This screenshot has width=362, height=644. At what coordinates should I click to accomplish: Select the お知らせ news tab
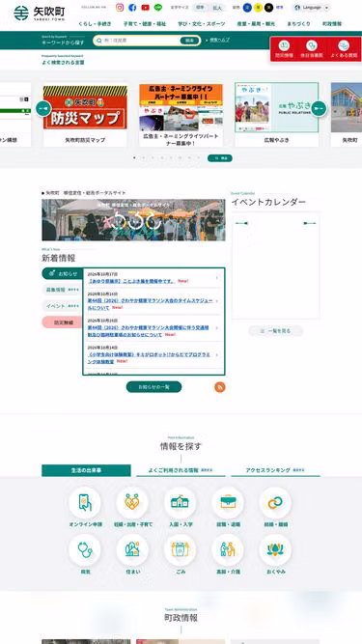tap(63, 273)
